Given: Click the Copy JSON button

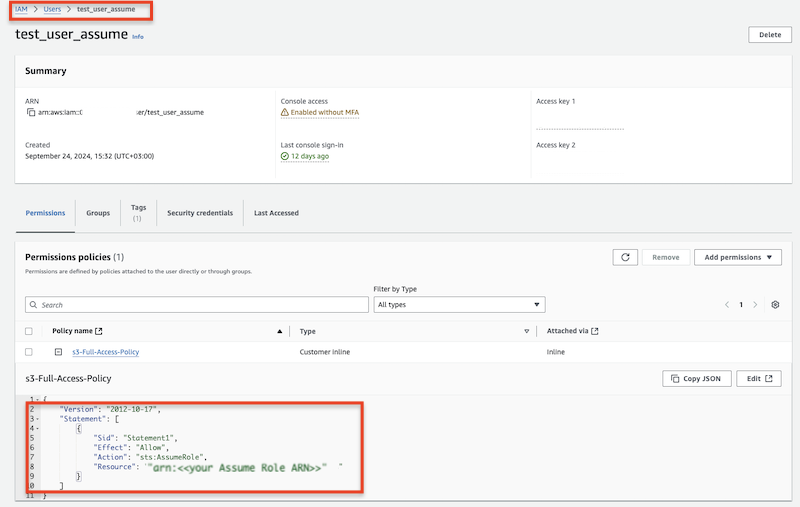Looking at the screenshot, I should click(x=696, y=378).
